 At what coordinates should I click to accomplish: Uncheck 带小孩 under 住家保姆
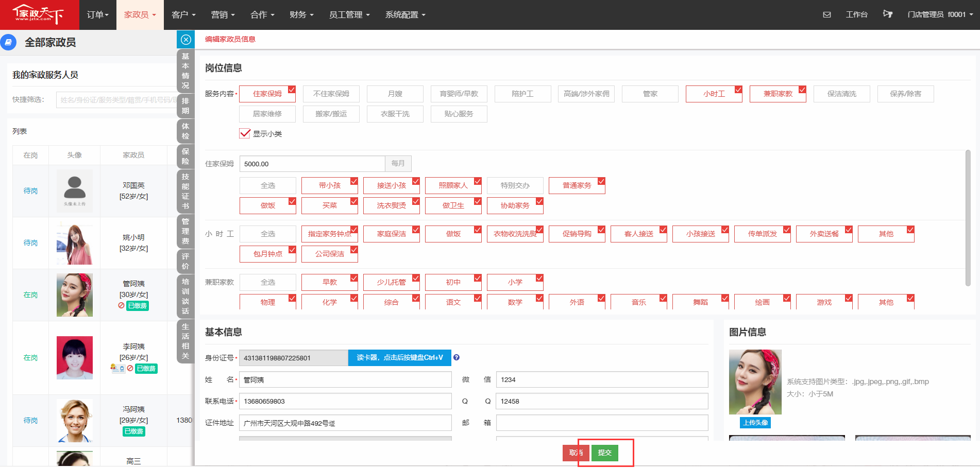pyautogui.click(x=330, y=185)
